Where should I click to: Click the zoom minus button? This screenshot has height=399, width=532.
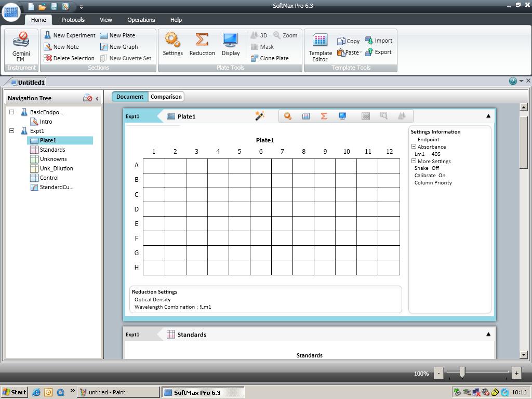(x=438, y=373)
